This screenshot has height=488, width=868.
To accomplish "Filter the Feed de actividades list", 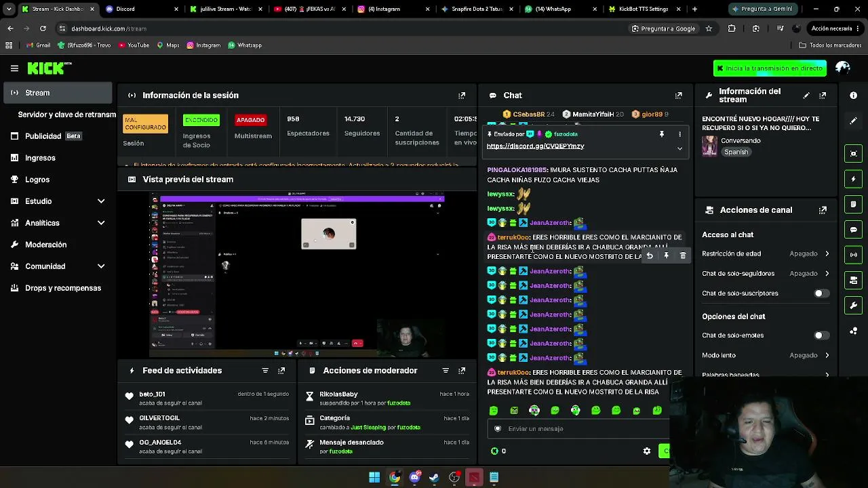I will point(265,371).
